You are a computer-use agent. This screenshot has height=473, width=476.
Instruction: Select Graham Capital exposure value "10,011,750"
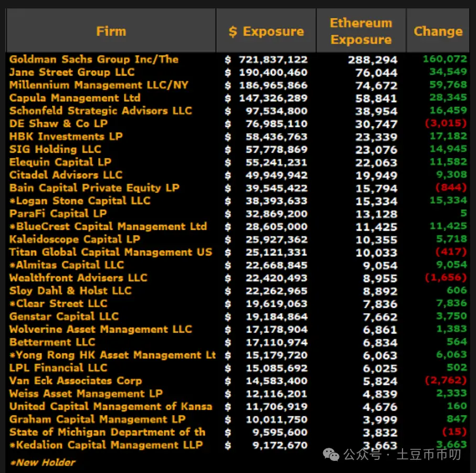coord(277,420)
